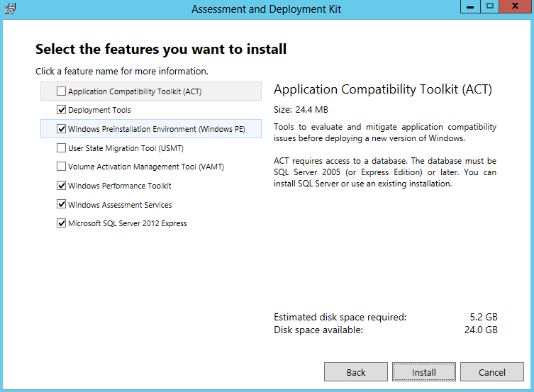The height and width of the screenshot is (392, 534).
Task: Select the Deployment Tools feature name
Action: 99,110
